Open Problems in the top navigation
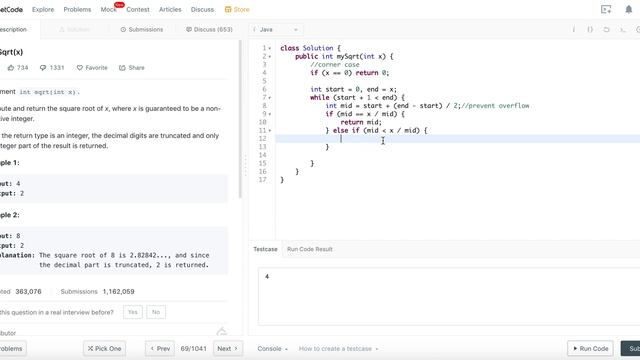Image resolution: width=640 pixels, height=360 pixels. point(77,9)
